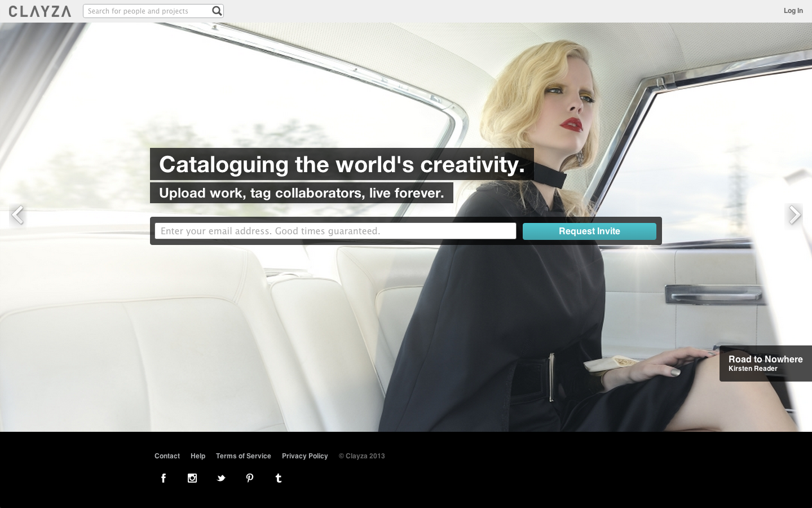Click the Clayza logo
The width and height of the screenshot is (812, 508).
tap(40, 11)
